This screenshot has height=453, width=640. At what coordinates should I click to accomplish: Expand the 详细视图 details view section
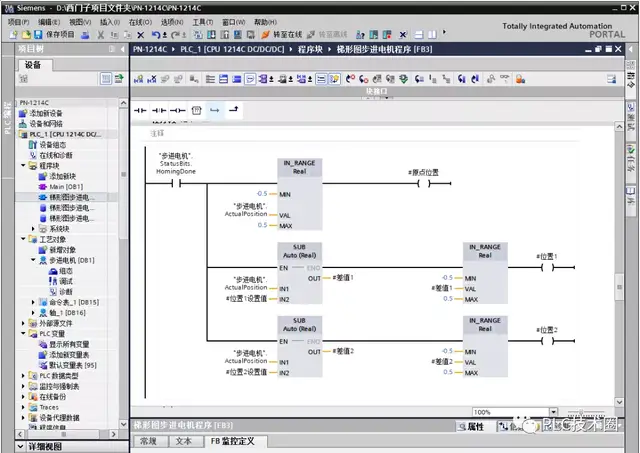tap(22, 446)
